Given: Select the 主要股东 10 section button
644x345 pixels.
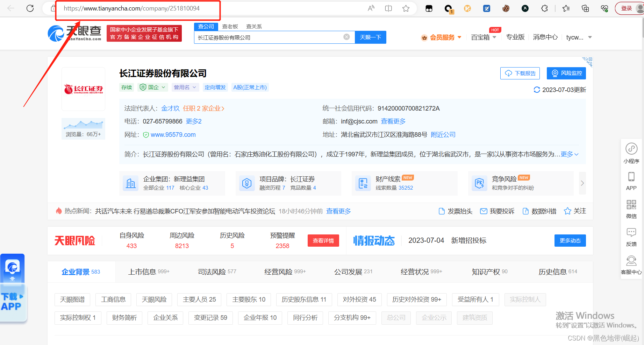Looking at the screenshot, I should tap(249, 300).
